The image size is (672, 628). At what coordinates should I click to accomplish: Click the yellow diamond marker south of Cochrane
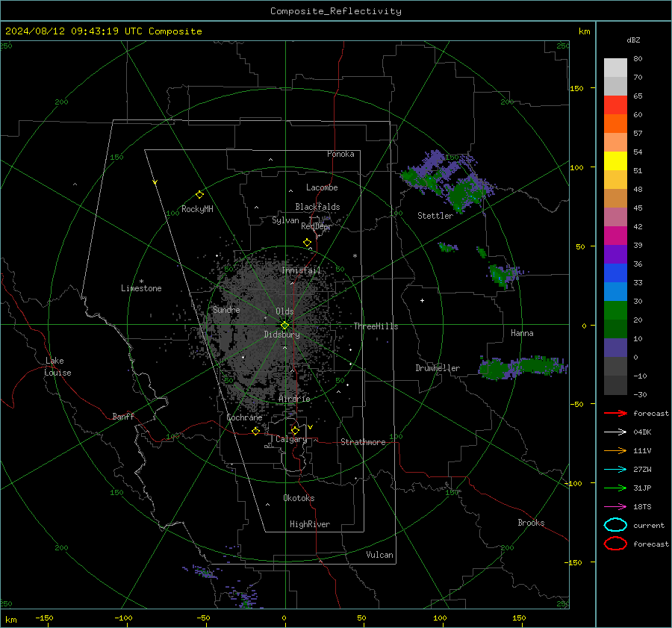point(256,431)
